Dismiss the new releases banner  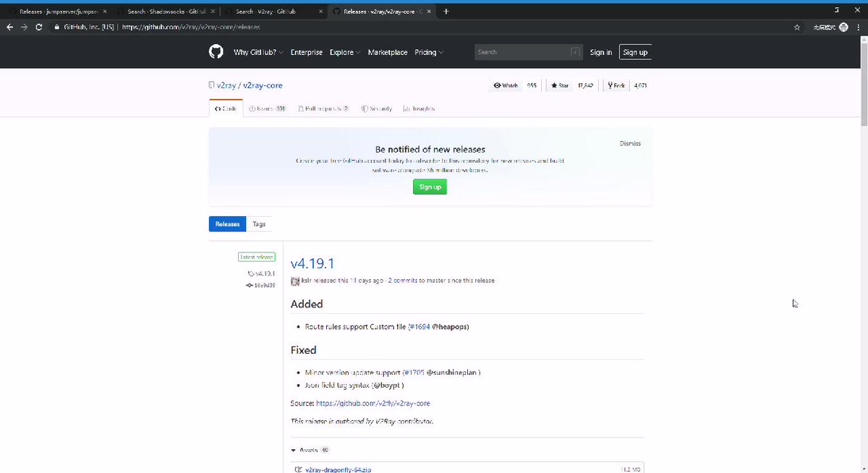point(630,143)
